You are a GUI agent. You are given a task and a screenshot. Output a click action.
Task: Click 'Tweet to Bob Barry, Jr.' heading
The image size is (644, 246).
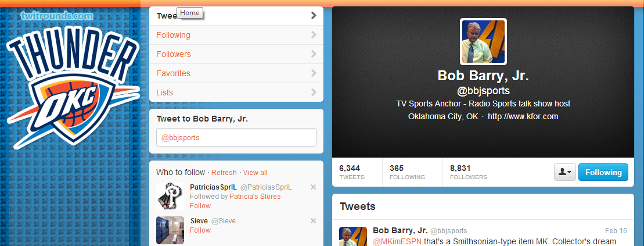tap(202, 119)
